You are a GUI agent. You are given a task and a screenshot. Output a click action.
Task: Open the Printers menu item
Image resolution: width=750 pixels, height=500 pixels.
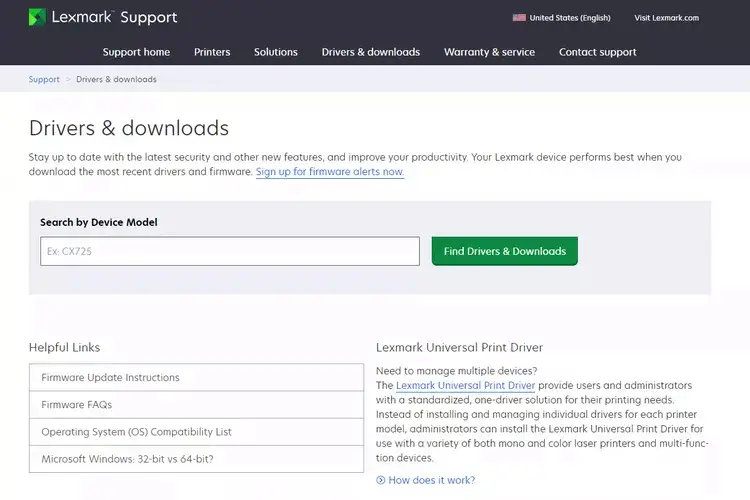pos(212,52)
